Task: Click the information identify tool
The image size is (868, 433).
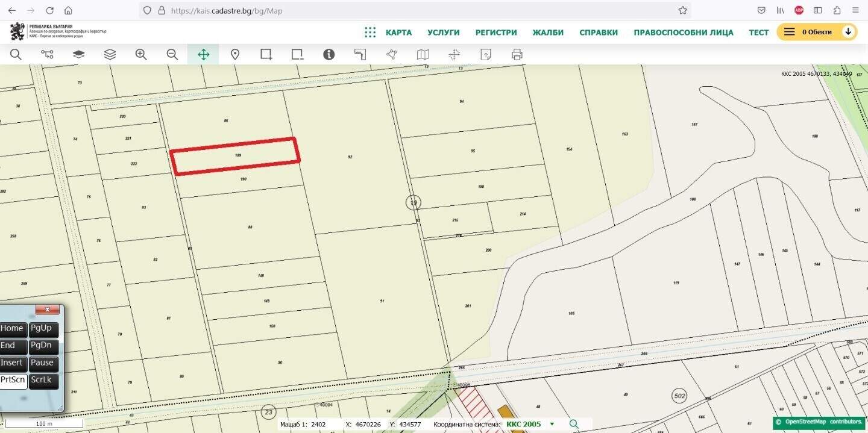Action: click(329, 54)
